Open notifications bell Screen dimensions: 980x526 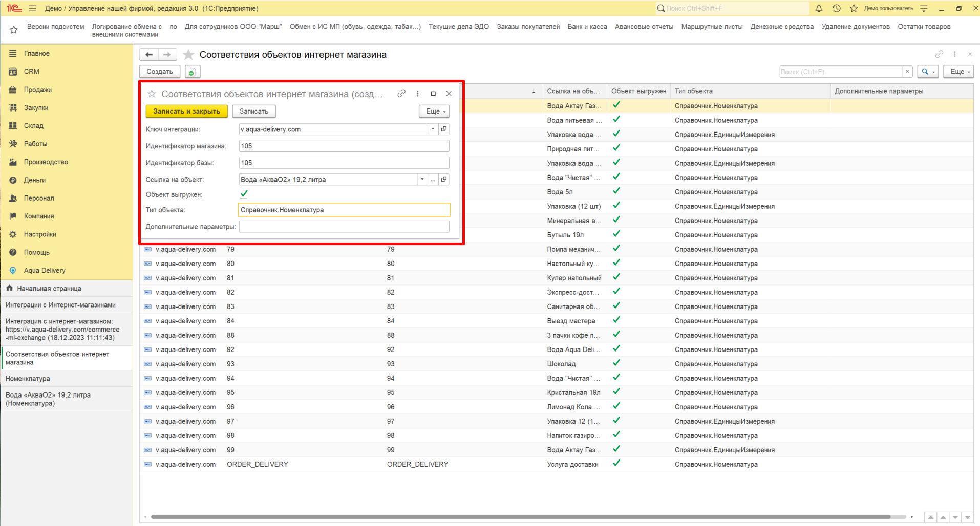tap(819, 8)
